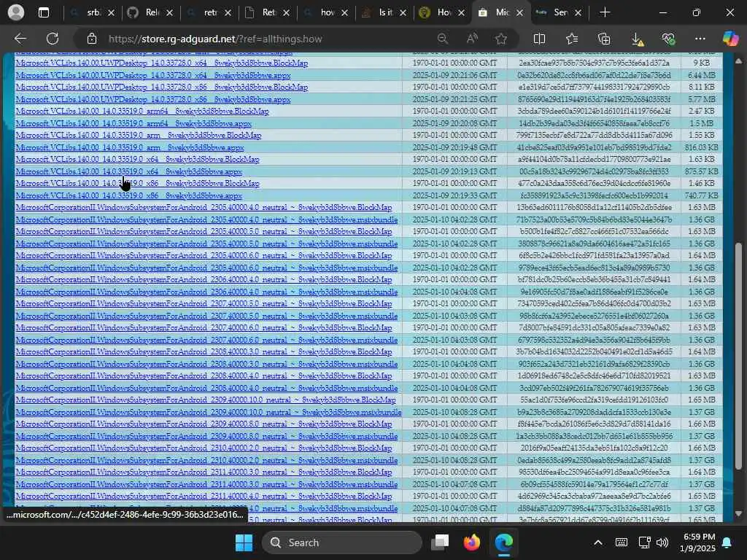Show hidden system tray icons
The image size is (747, 560).
point(598,542)
